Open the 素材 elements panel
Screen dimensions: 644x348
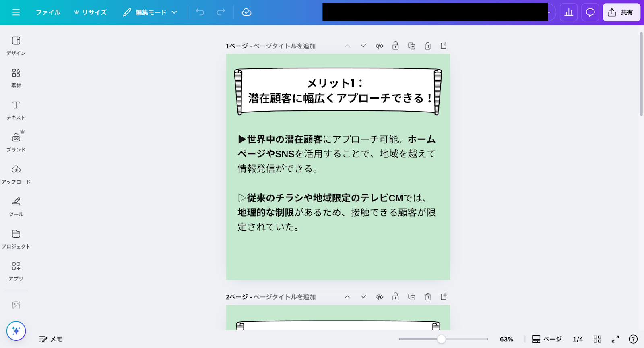pos(16,78)
